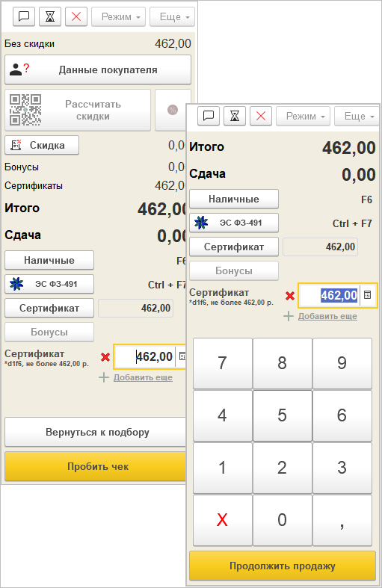The width and height of the screenshot is (382, 588).
Task: Expand Еще menu in right panel
Action: (357, 116)
